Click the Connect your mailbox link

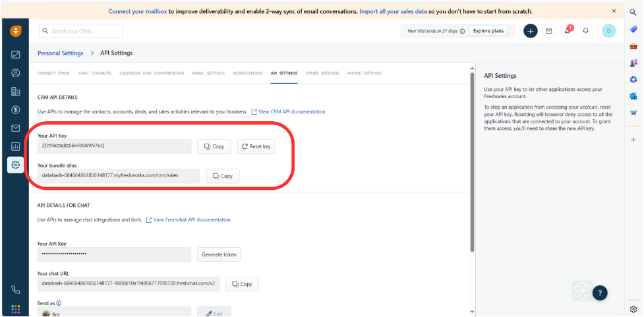[x=138, y=11]
